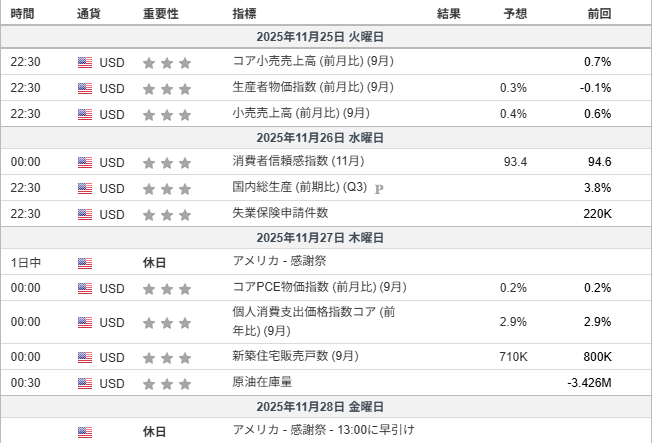Screen dimensions: 653x443
Task: Click the importance stars for 新築住宅販売戸数
Action: pos(166,357)
